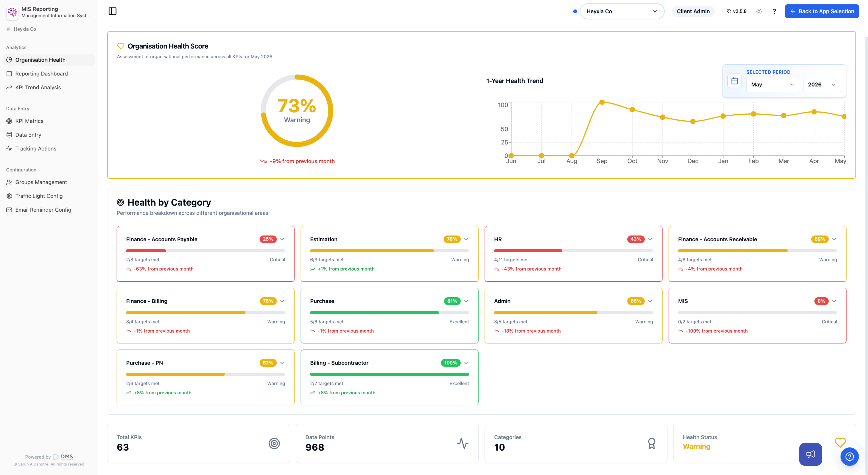Open the Heyxia Co company dropdown

tap(622, 11)
